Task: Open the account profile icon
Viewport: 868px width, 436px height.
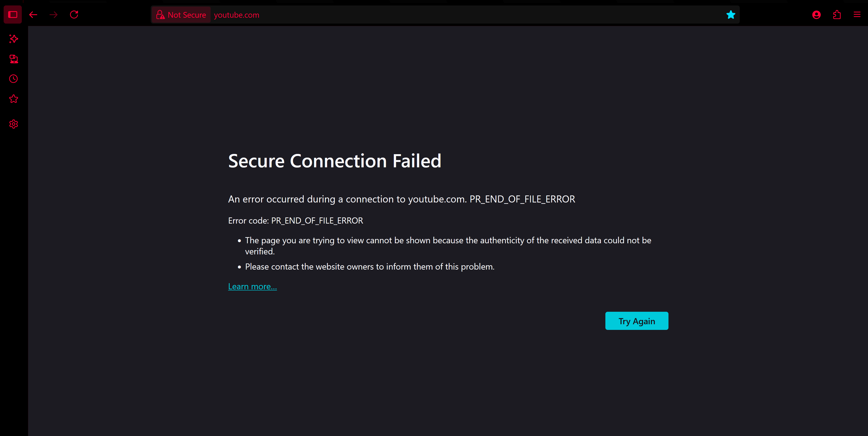Action: click(816, 15)
